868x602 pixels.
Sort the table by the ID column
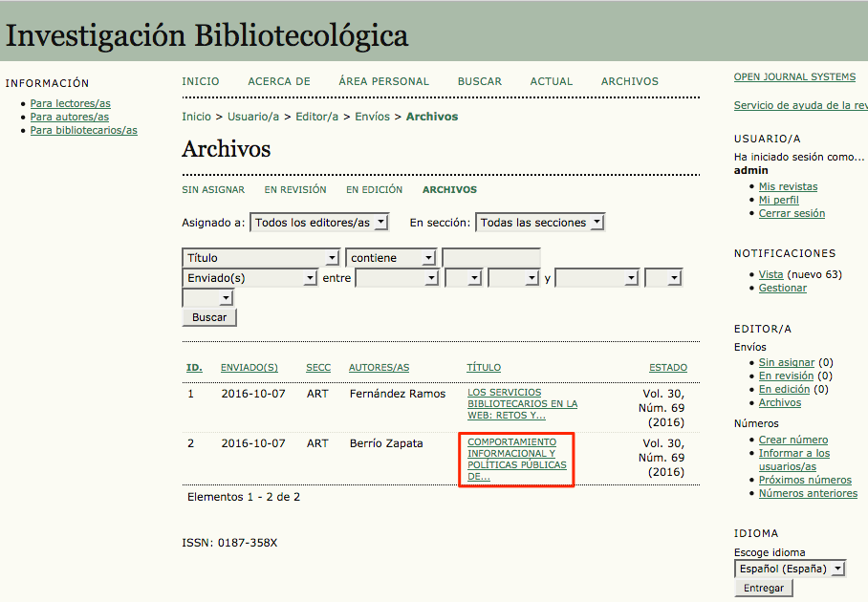click(x=194, y=368)
